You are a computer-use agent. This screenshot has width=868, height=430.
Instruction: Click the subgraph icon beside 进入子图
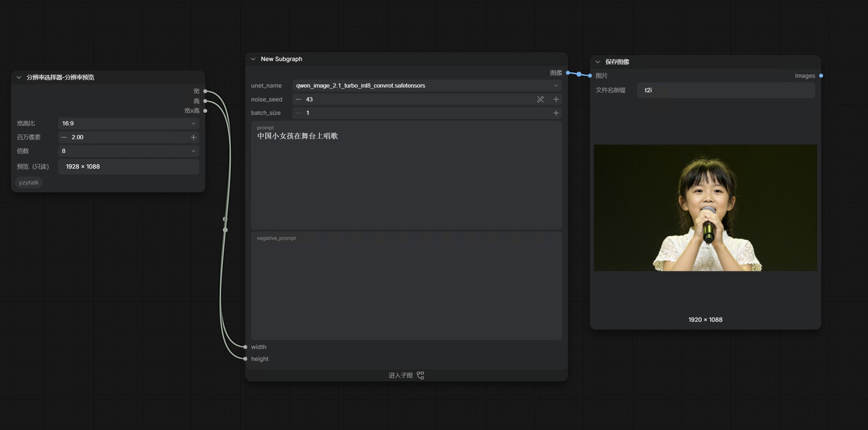pyautogui.click(x=421, y=375)
